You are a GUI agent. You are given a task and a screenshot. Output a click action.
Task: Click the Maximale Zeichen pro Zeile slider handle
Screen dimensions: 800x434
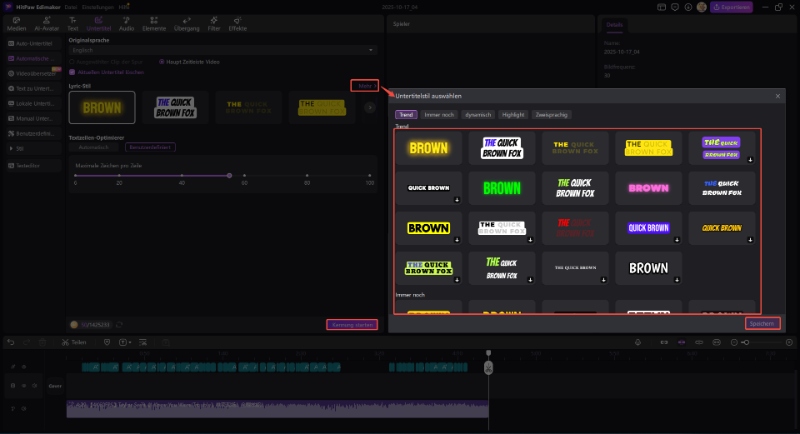pyautogui.click(x=229, y=176)
